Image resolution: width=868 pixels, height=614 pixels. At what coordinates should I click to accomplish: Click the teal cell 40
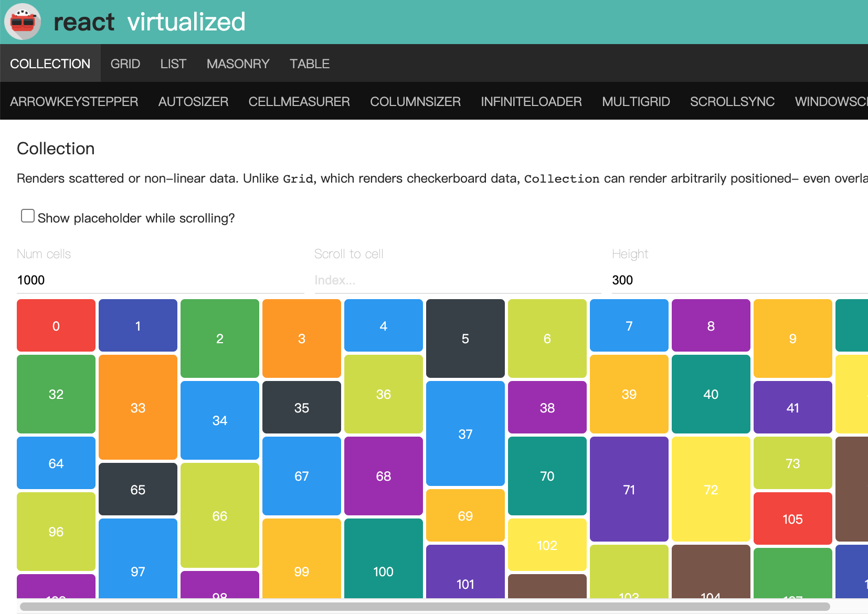coord(711,394)
